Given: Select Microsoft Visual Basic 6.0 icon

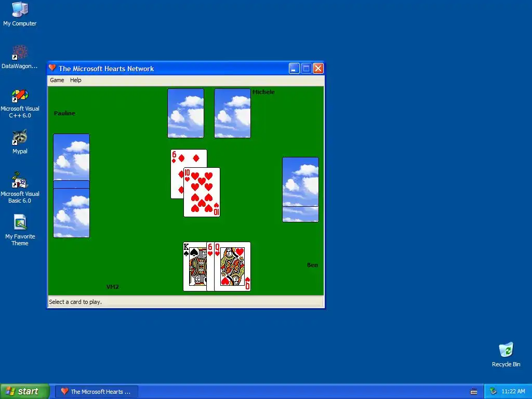Looking at the screenshot, I should [x=20, y=188].
